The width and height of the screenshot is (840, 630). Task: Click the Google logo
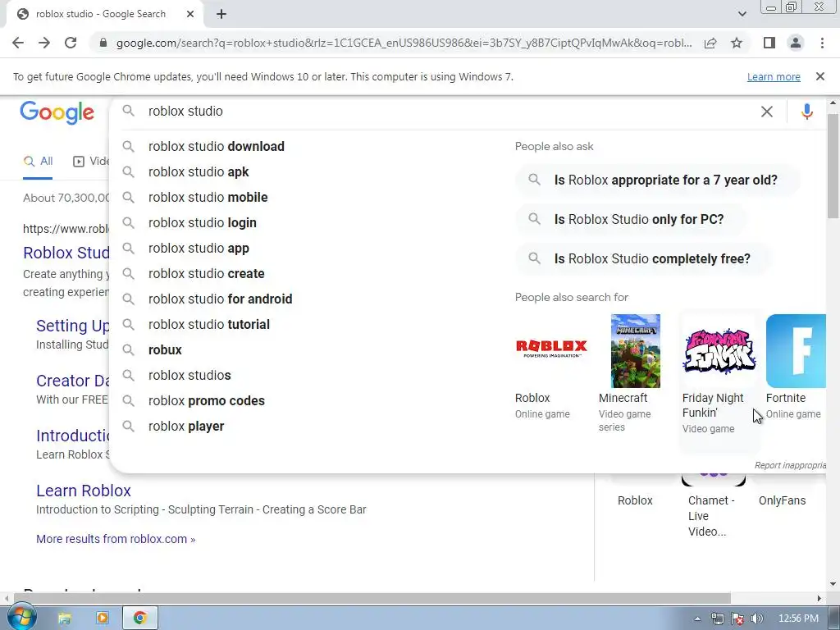57,112
